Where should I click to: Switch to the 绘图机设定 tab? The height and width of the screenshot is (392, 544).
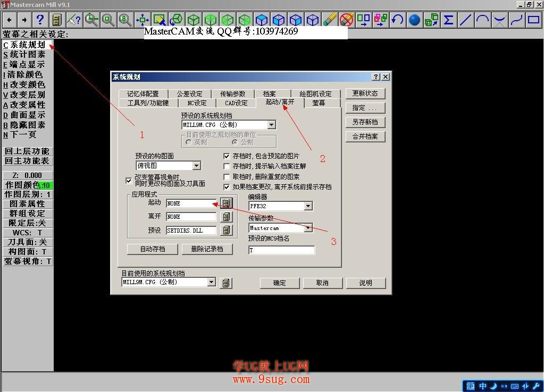click(x=315, y=93)
